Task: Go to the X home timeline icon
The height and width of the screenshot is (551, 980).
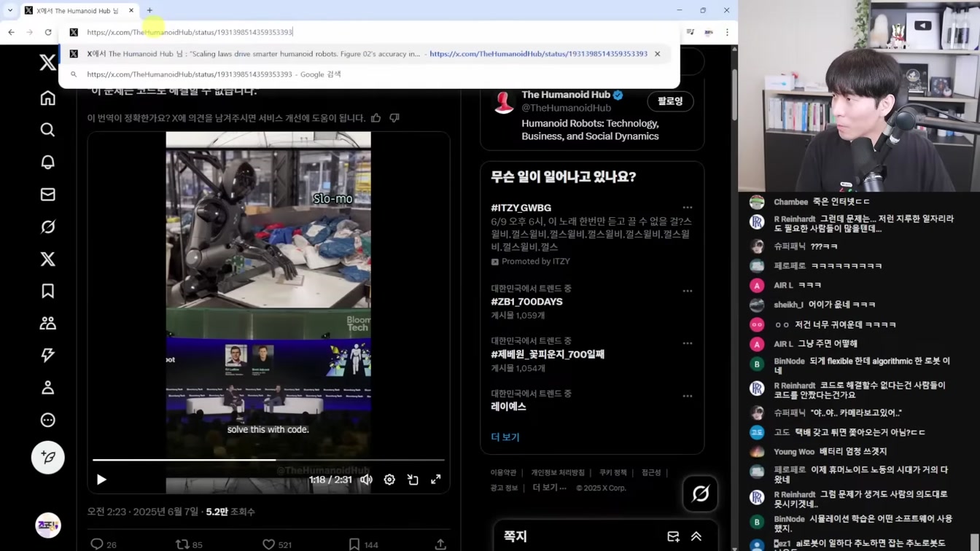Action: click(x=47, y=98)
